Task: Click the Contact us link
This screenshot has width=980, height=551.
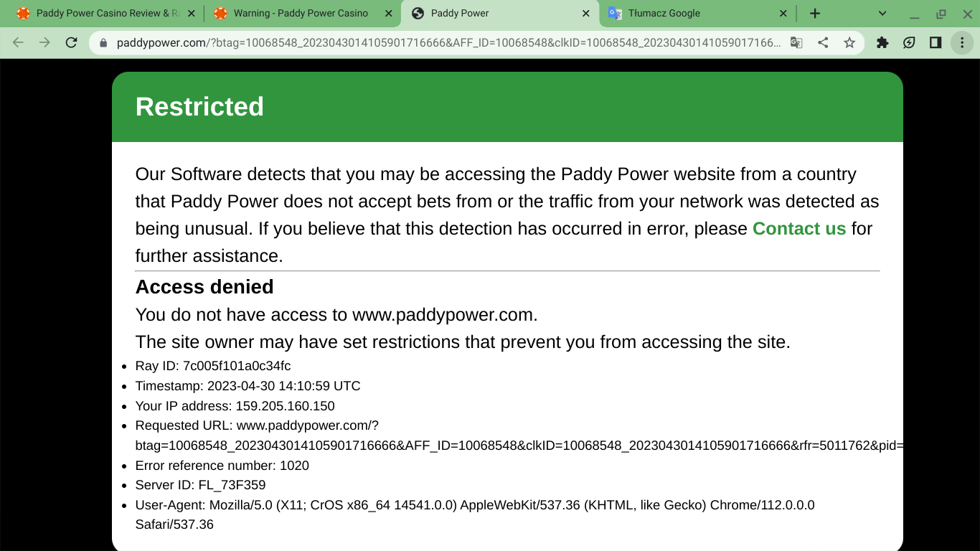Action: coord(799,229)
